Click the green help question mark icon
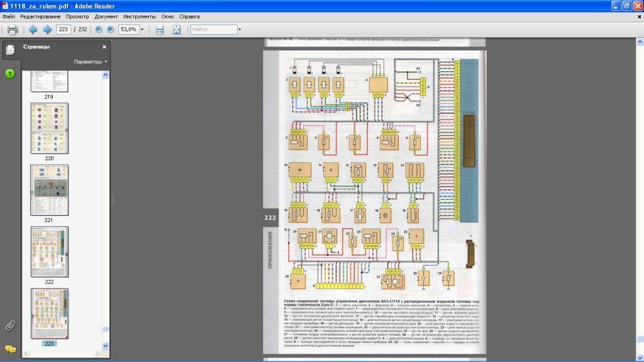 click(10, 74)
